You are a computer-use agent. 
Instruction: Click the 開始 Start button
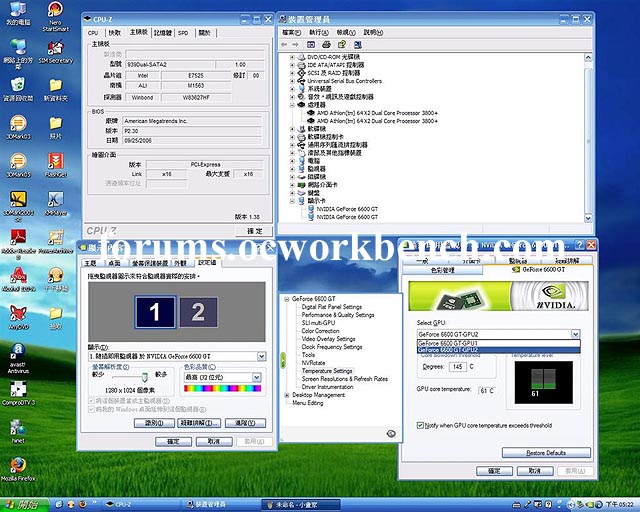click(x=24, y=505)
